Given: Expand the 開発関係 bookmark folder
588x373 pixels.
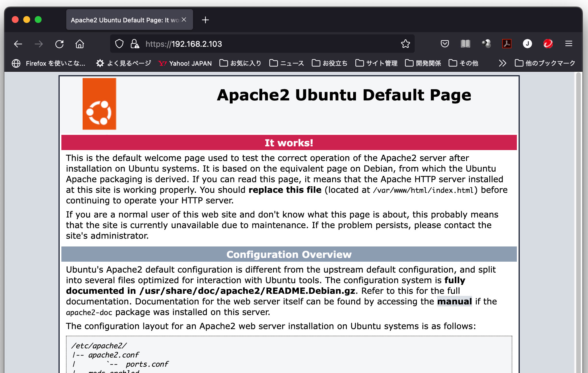Looking at the screenshot, I should pyautogui.click(x=423, y=63).
